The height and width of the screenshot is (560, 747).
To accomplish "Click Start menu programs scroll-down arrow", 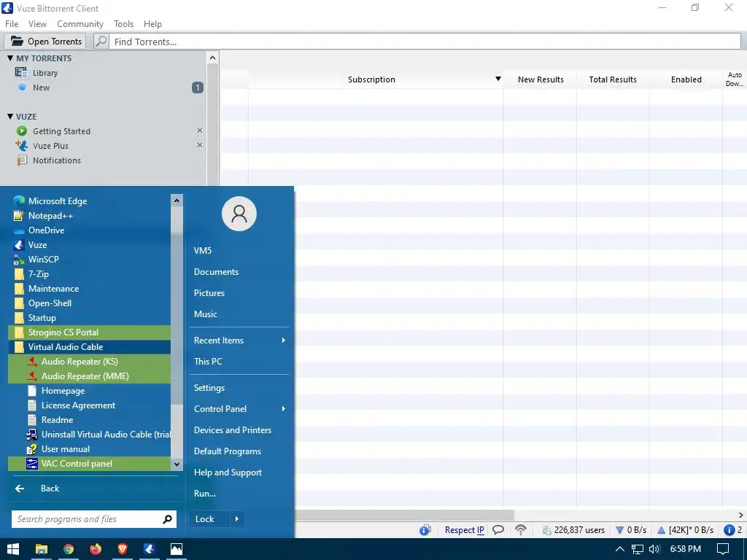I will coord(177,464).
